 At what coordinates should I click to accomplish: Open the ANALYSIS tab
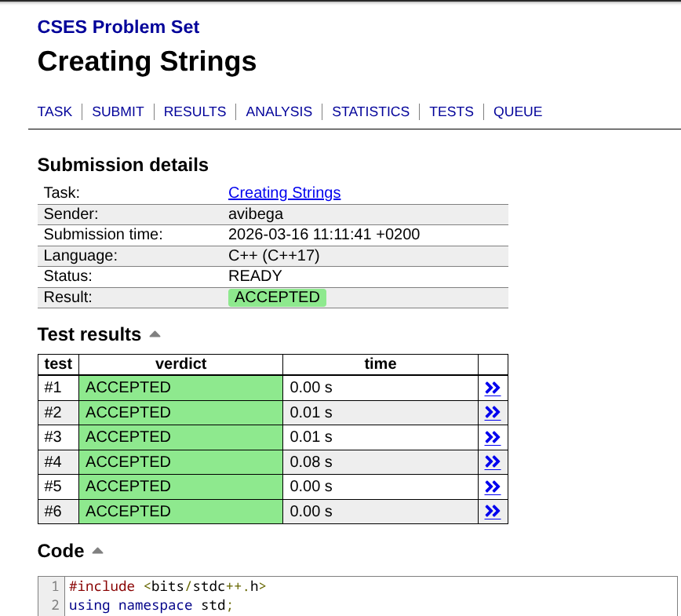[279, 111]
